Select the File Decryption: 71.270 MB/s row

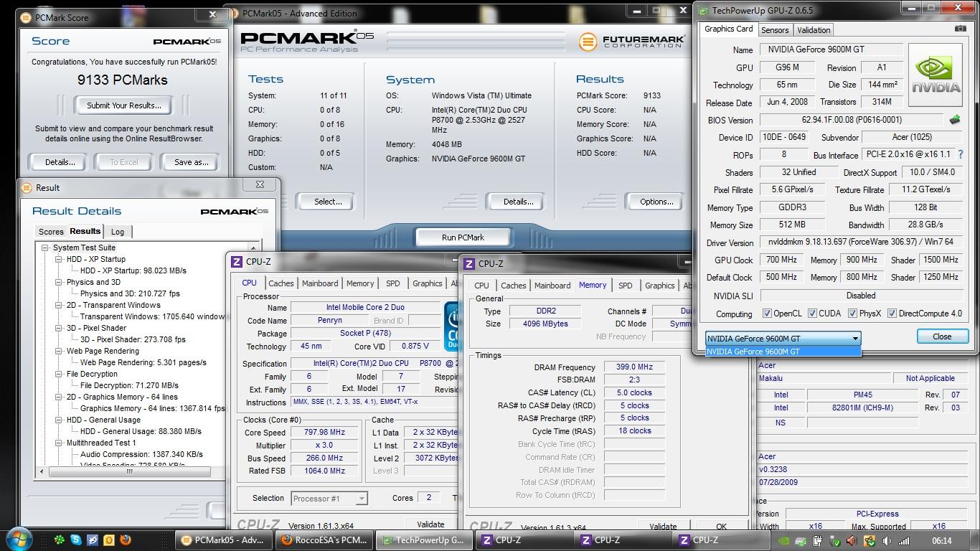coord(129,385)
